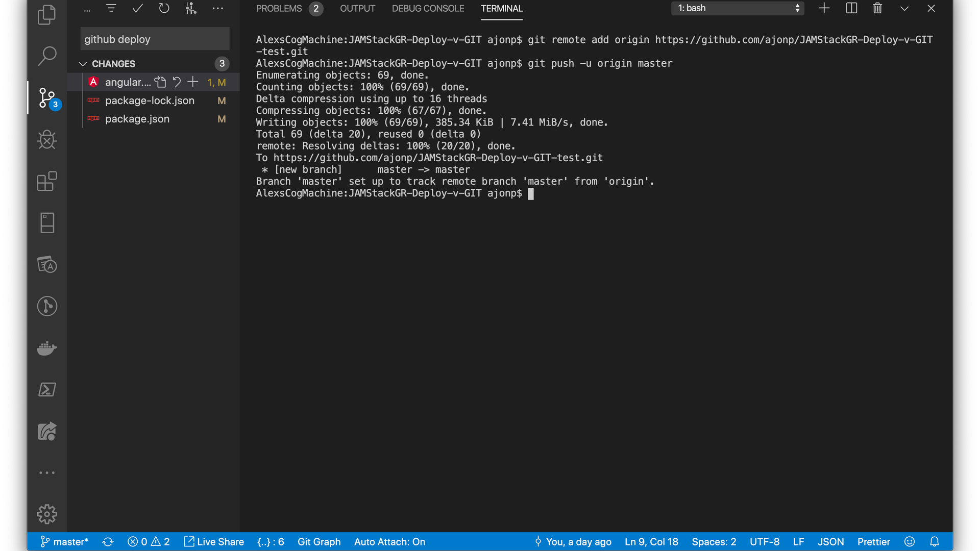The width and height of the screenshot is (980, 551).
Task: Split the terminal pane
Action: (x=851, y=8)
